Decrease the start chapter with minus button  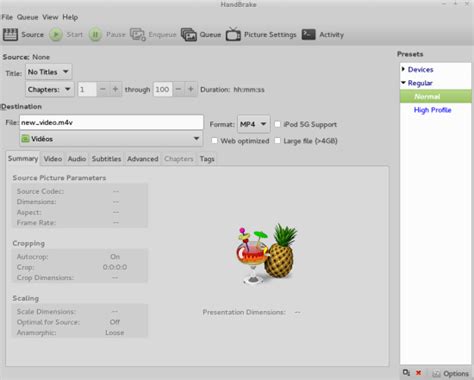103,89
